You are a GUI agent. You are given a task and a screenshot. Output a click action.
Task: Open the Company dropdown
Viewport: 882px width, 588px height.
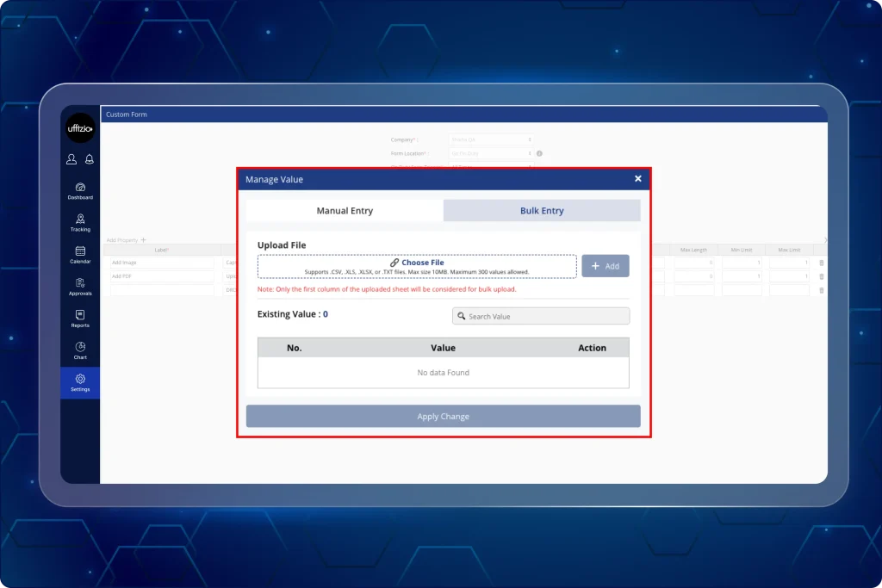point(491,139)
